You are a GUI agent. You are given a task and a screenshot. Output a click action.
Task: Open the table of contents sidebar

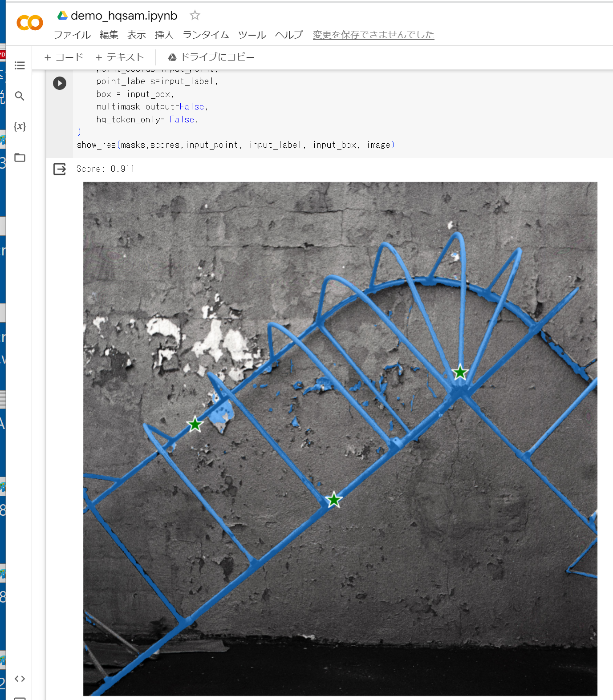pyautogui.click(x=20, y=66)
